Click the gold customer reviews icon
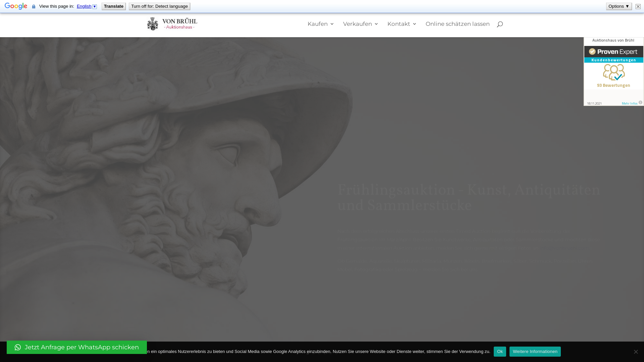 tap(613, 72)
